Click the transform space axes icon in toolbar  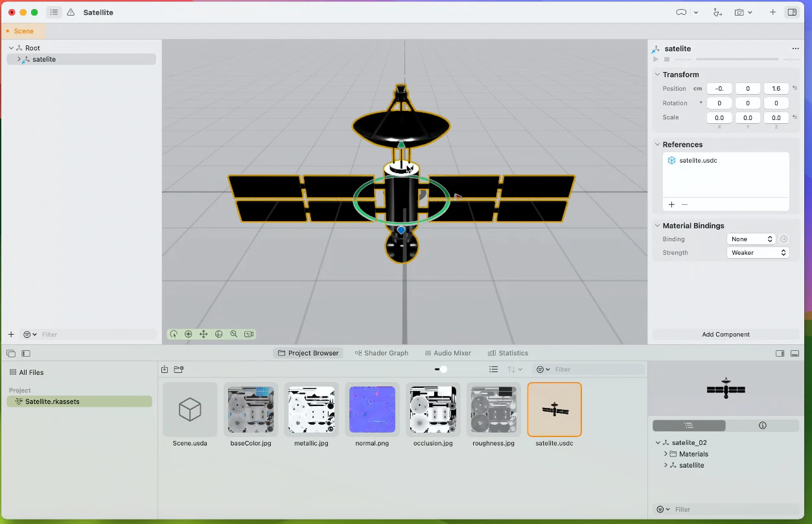[717, 12]
